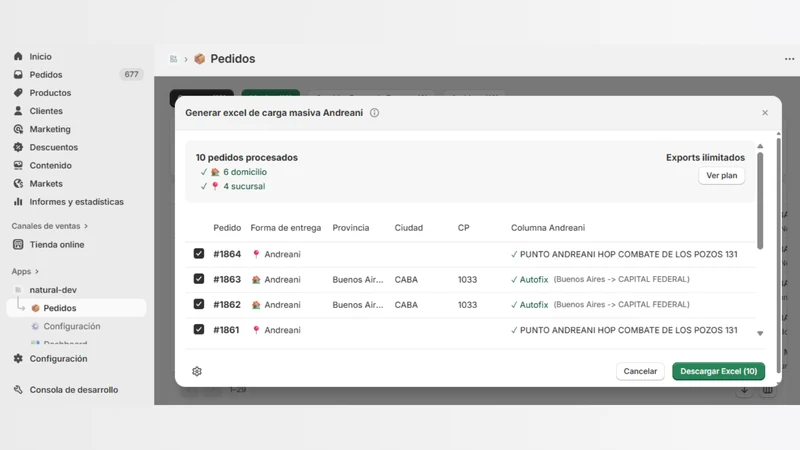Uncheck order #1863 checkbox
Viewport: 800px width, 450px height.
coord(199,279)
